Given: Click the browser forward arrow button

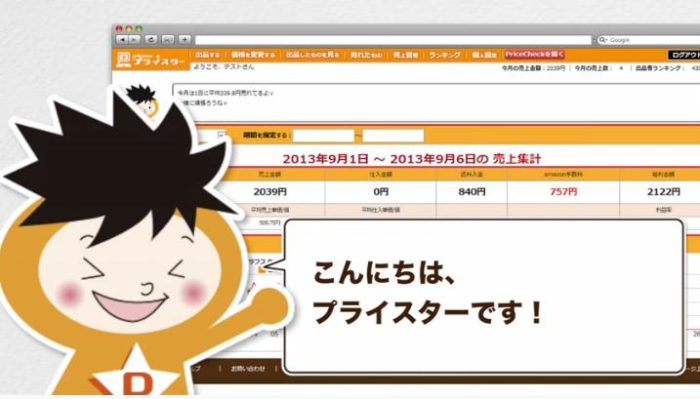Looking at the screenshot, I should click(134, 40).
